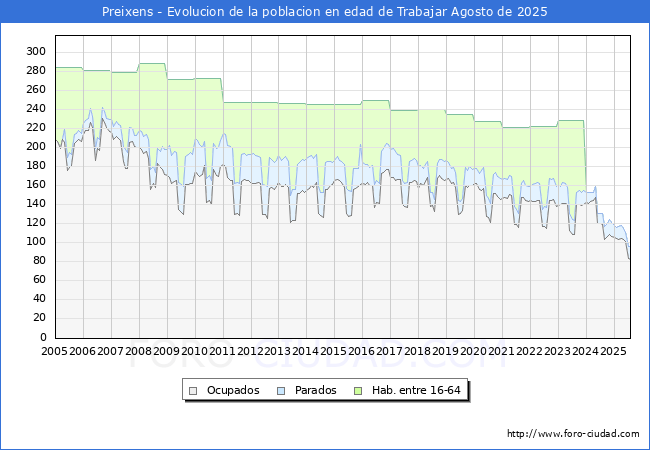Click the 2005 x-axis year label
Viewport: 650px width, 450px height.
[54, 351]
